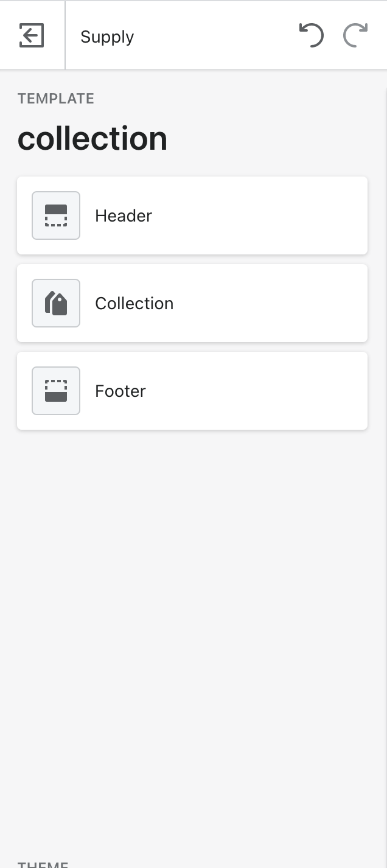This screenshot has width=387, height=868.
Task: Click the TEMPLATE section label
Action: point(56,99)
